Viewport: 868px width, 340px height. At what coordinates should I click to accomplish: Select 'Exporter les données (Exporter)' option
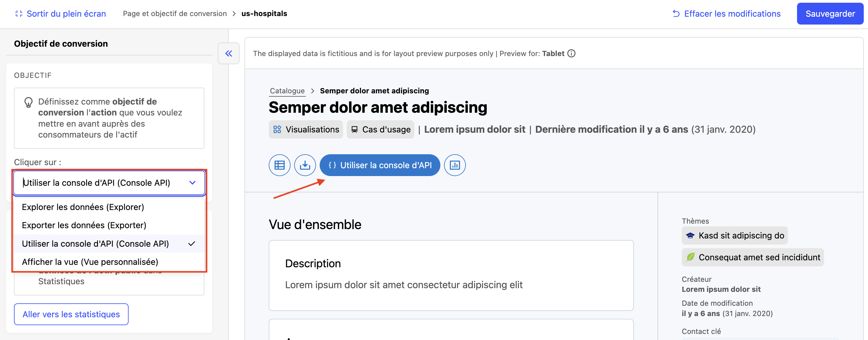84,225
